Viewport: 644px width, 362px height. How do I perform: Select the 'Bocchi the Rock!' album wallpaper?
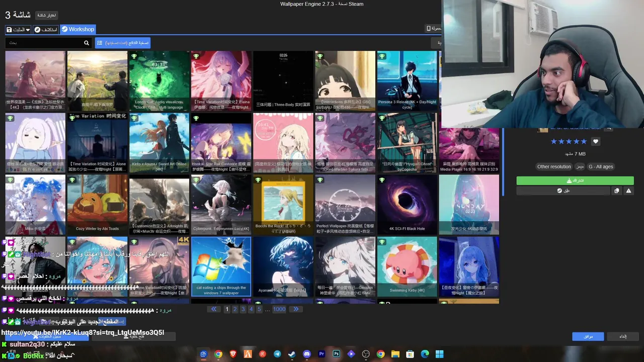pyautogui.click(x=283, y=205)
